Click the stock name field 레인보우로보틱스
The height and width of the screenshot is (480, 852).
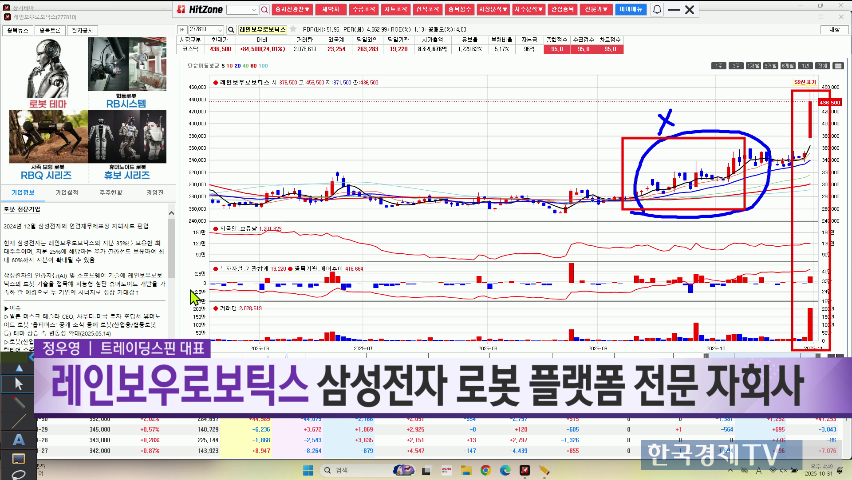(261, 30)
